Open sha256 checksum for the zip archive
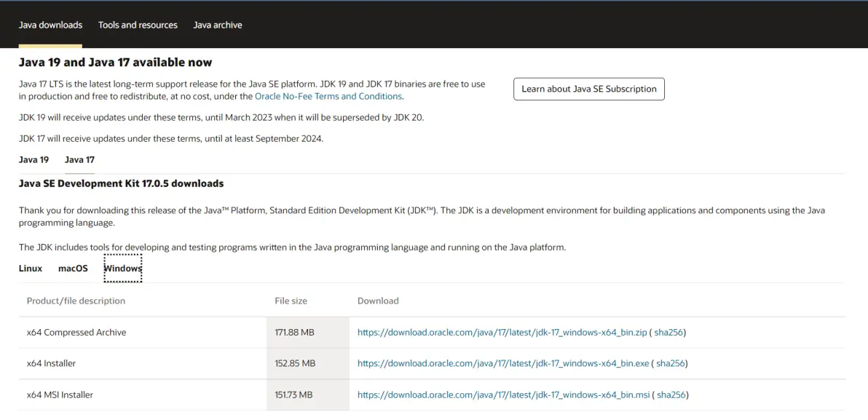The width and height of the screenshot is (868, 420). click(x=668, y=333)
